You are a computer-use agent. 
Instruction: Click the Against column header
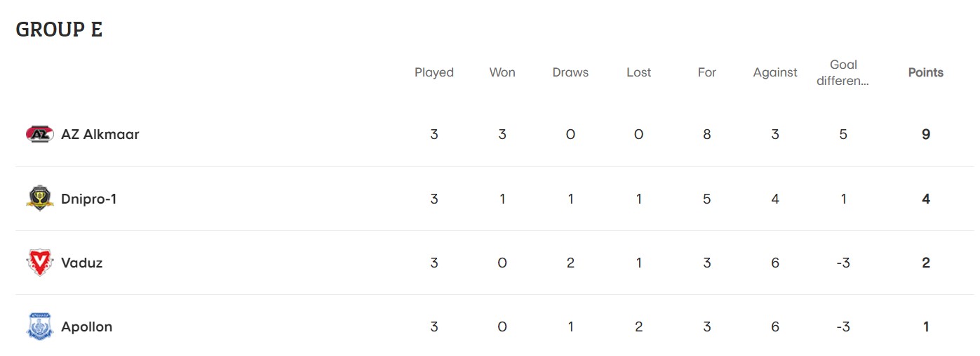[775, 72]
